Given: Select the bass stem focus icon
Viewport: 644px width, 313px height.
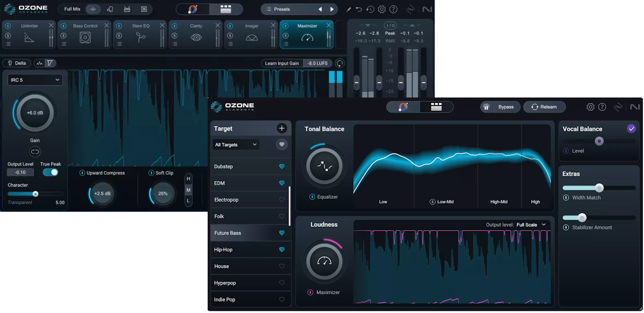Looking at the screenshot, I should (144, 9).
